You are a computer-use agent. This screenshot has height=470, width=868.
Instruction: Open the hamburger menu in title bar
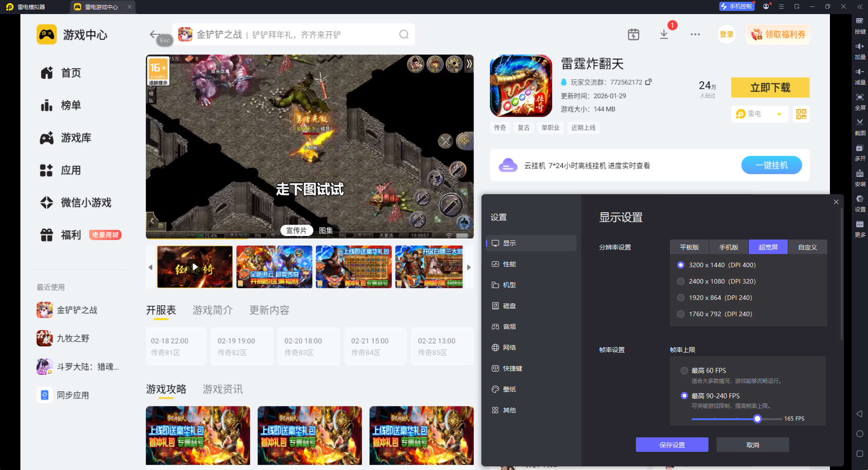coord(781,7)
